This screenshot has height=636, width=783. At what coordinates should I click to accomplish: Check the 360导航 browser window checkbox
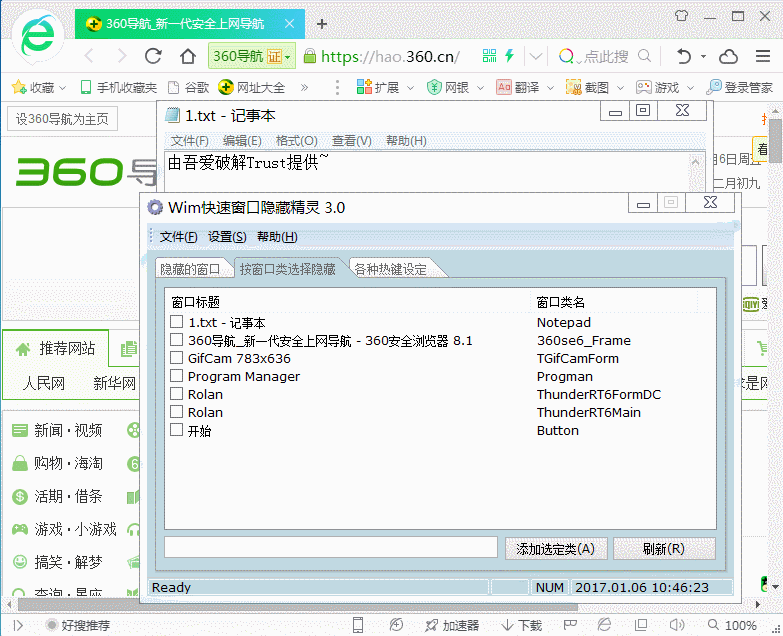point(176,339)
